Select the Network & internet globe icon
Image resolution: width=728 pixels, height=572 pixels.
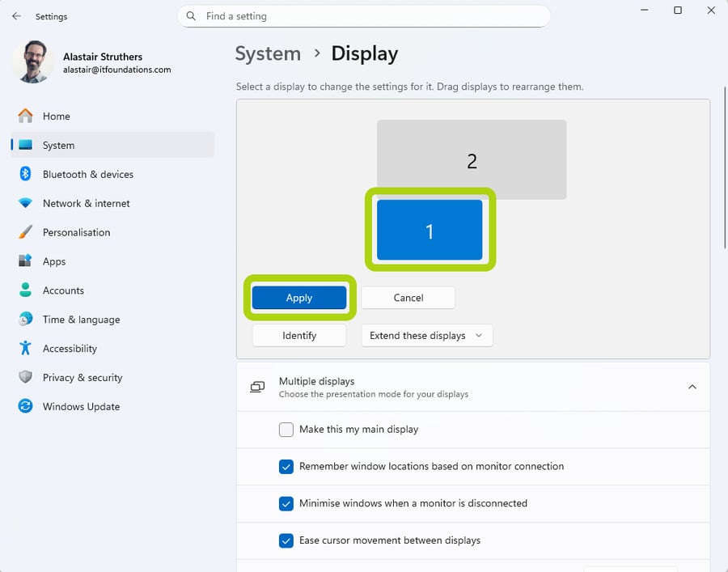[27, 203]
